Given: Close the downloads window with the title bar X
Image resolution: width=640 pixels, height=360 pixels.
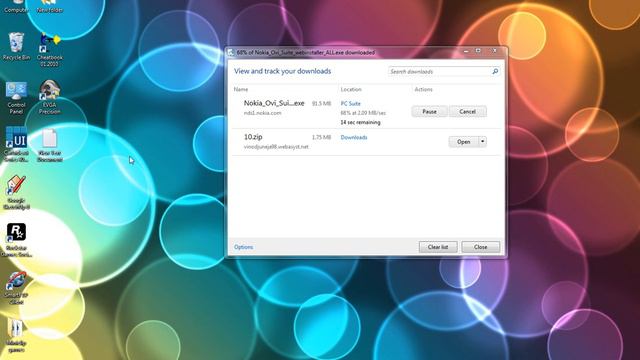Looking at the screenshot, I should [495, 51].
